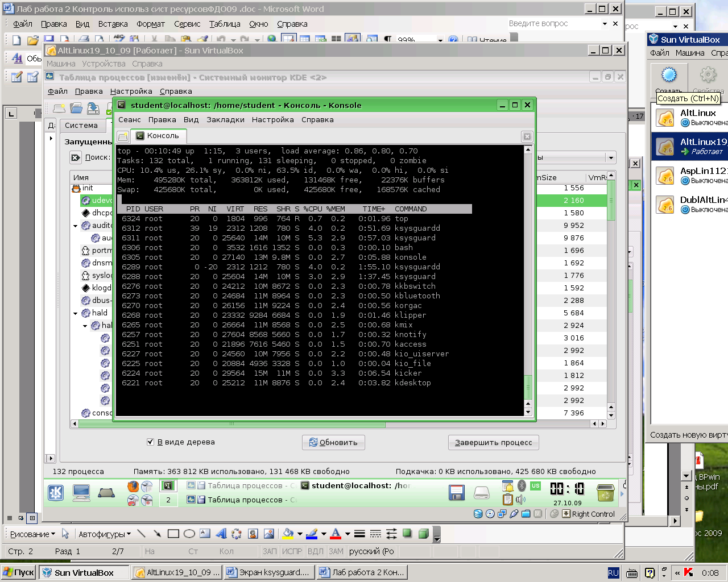Open dash style icon in drawing toolbar
This screenshot has height=582, width=728.
coord(375,534)
